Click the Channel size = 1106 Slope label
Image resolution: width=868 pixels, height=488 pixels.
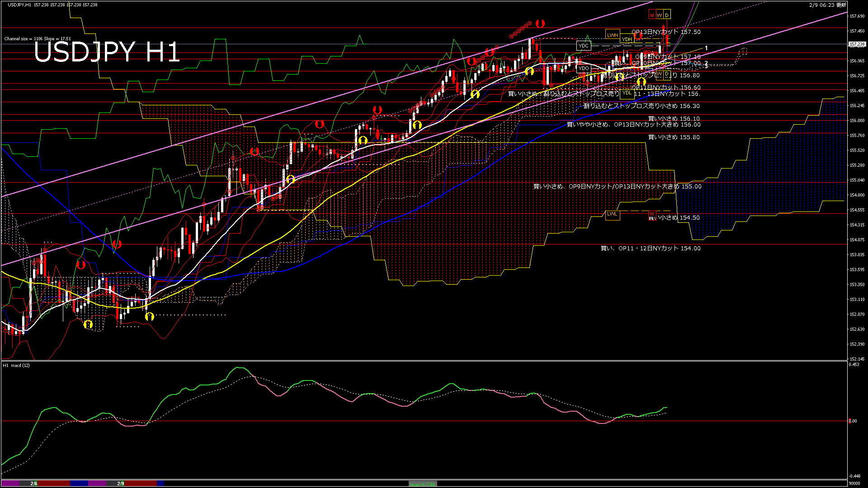point(37,39)
